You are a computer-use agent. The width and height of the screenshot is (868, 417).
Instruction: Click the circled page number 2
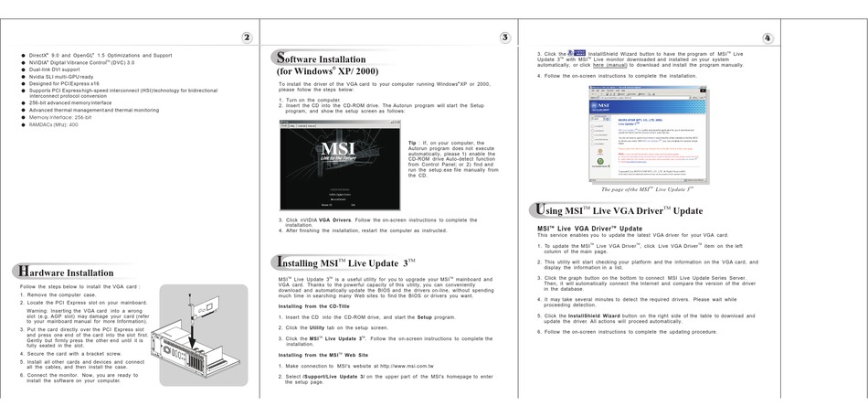(x=247, y=37)
